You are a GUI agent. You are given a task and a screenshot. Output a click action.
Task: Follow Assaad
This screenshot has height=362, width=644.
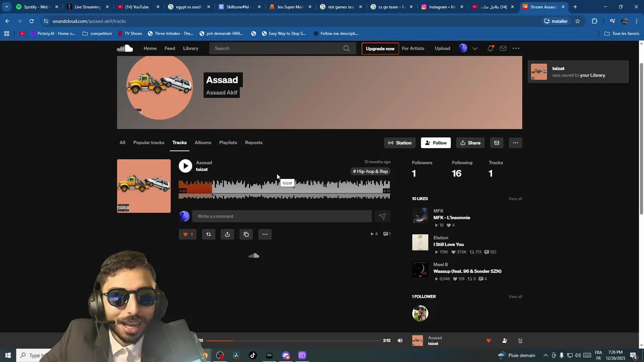tap(436, 143)
